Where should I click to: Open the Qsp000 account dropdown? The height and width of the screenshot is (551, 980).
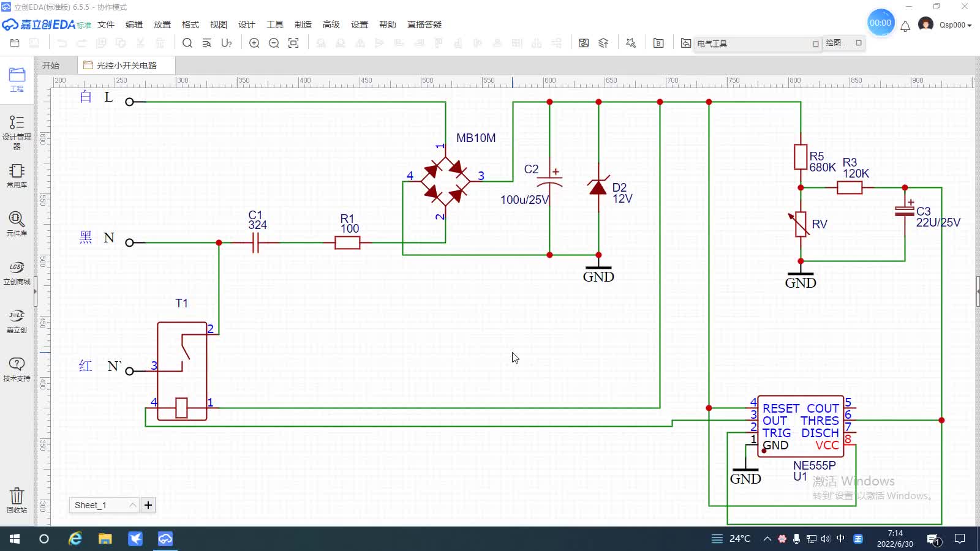[x=956, y=25]
